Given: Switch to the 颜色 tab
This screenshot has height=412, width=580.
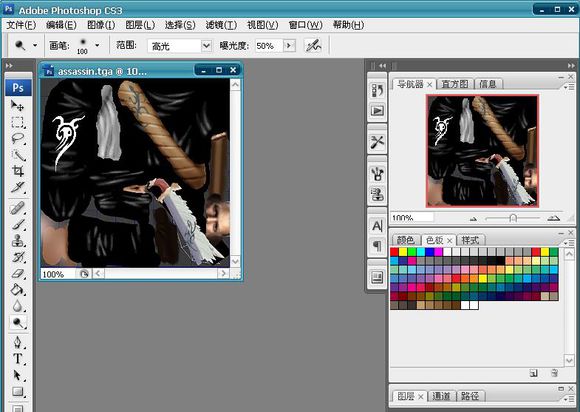Looking at the screenshot, I should pos(405,240).
